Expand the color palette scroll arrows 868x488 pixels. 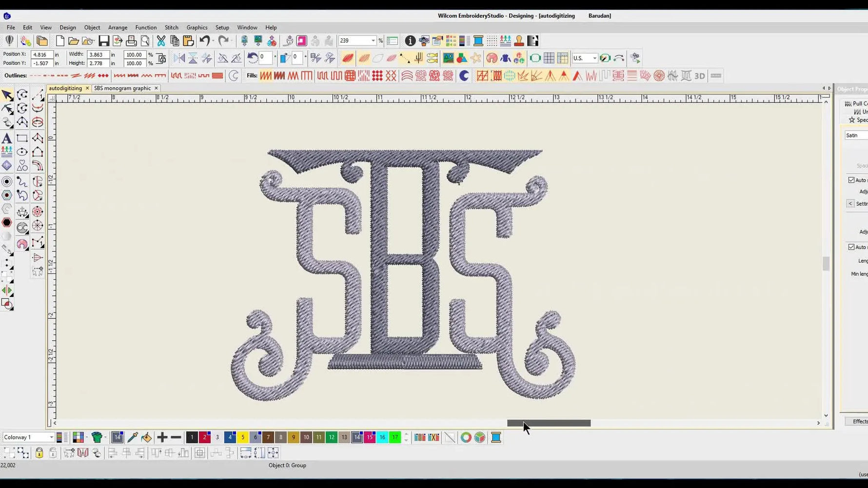pos(406,438)
